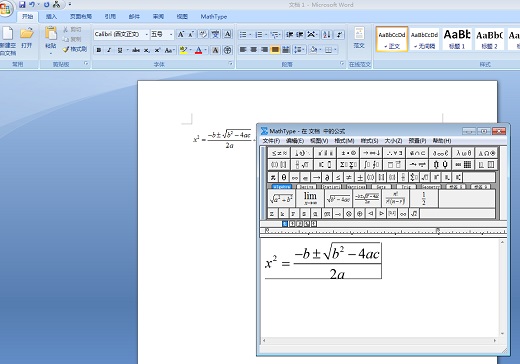Expand the highlight color dropdown arrow
Viewport: 520px width, 364px height.
190,50
